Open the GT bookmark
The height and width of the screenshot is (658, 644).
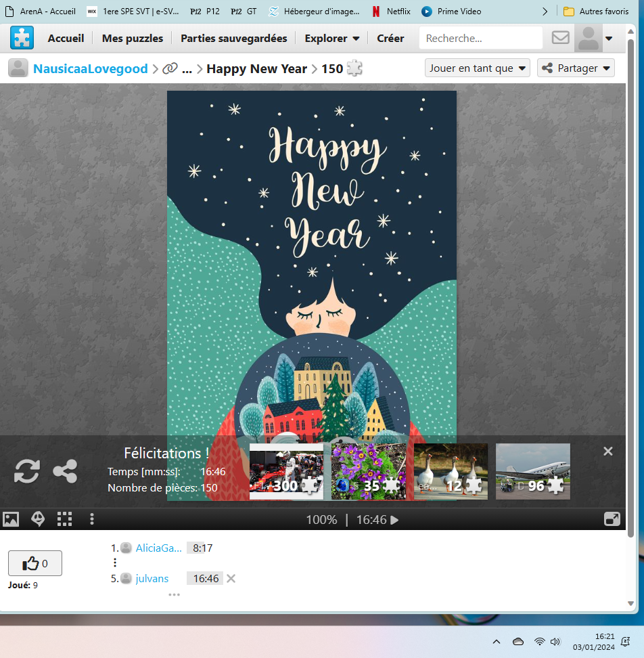click(244, 12)
